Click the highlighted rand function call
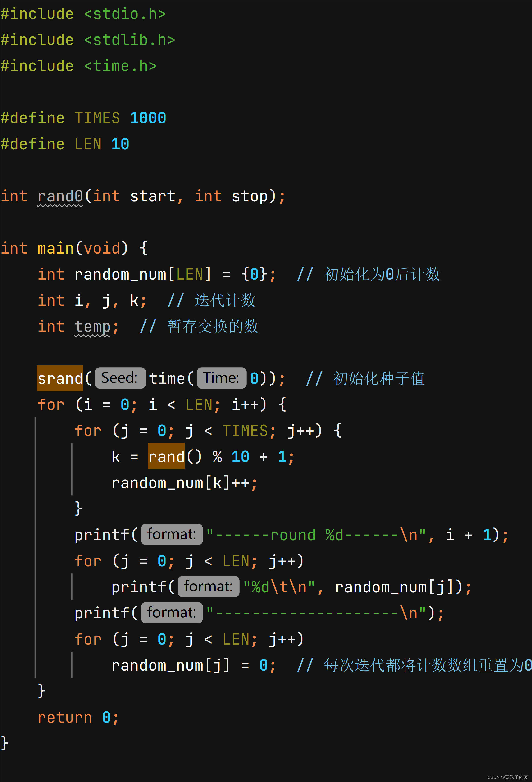This screenshot has height=782, width=532. [x=166, y=457]
